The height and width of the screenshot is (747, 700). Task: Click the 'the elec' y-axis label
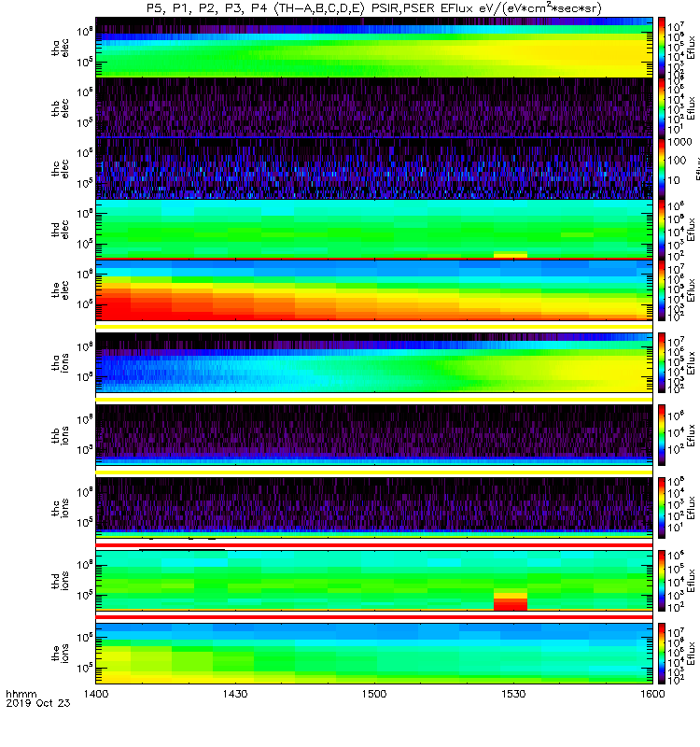click(x=60, y=289)
